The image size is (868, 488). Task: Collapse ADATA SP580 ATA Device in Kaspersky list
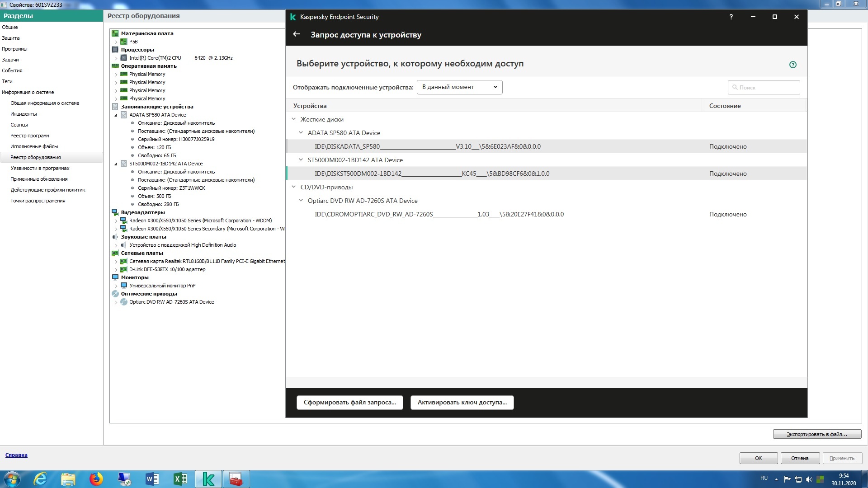[301, 133]
